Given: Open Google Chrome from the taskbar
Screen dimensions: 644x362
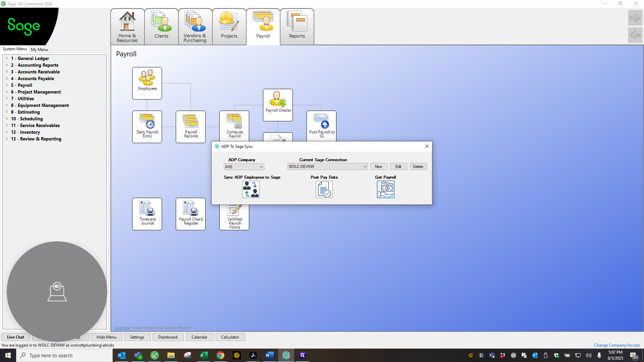Looking at the screenshot, I should click(x=220, y=355).
